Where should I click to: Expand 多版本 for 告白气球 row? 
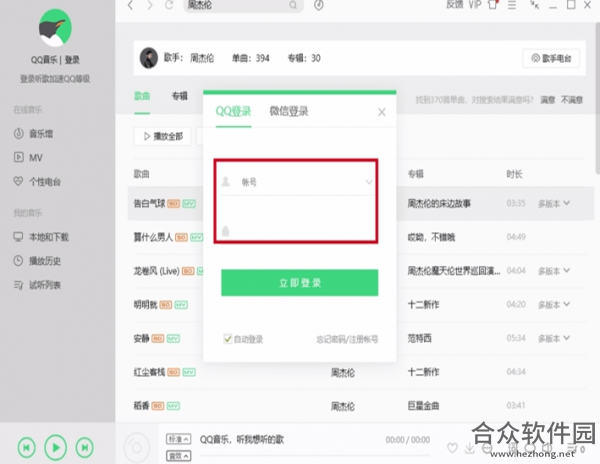point(554,204)
